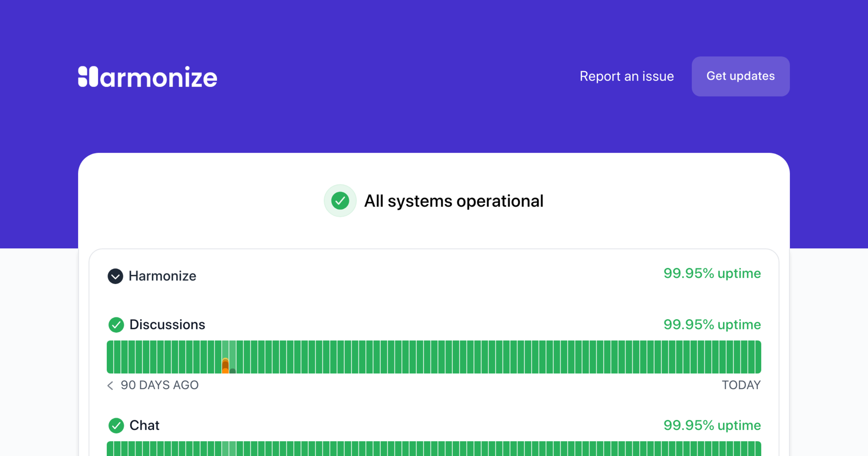Viewport: 868px width, 456px height.
Task: Open Report an issue
Action: coord(627,76)
